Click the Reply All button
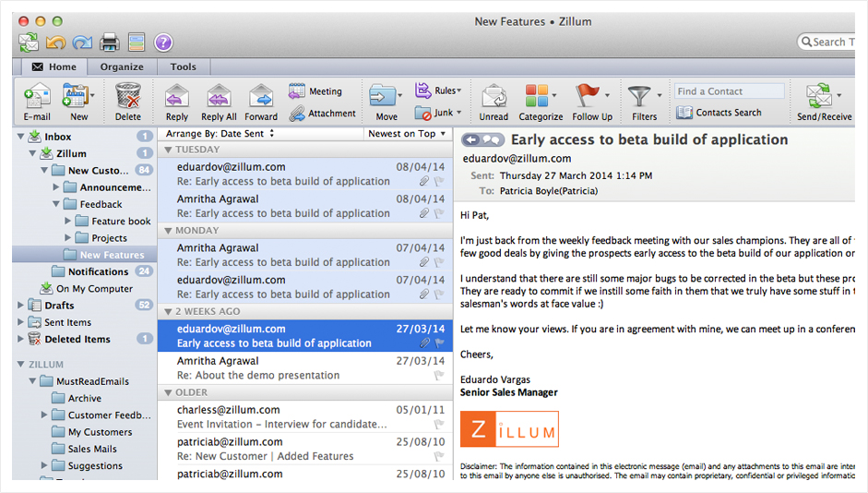 [219, 102]
